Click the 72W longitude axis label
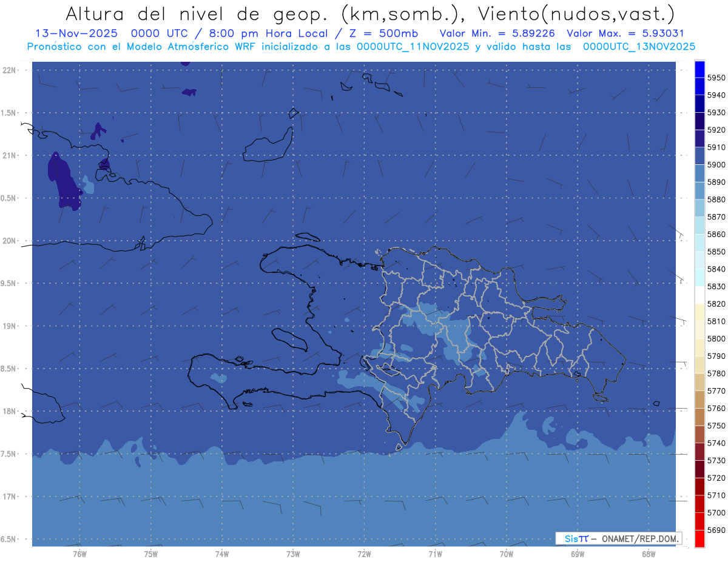This screenshot has height=562, width=728. pyautogui.click(x=364, y=554)
